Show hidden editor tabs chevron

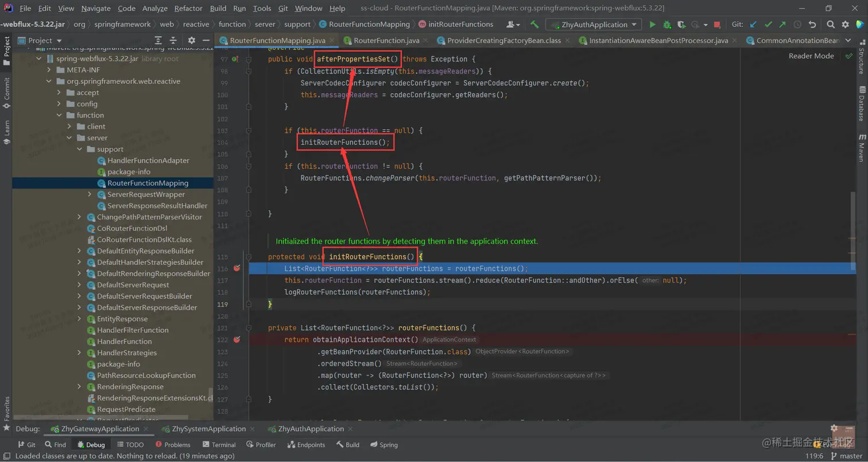tap(848, 40)
